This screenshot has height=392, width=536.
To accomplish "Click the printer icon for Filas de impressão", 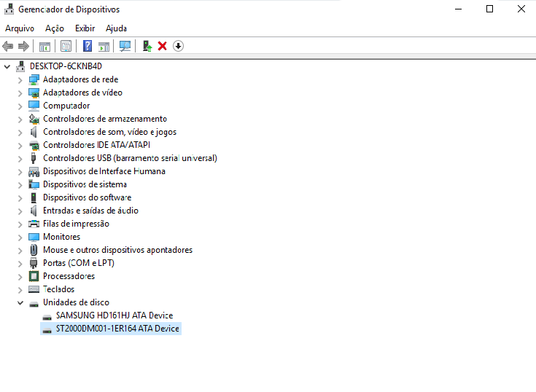I will click(34, 224).
